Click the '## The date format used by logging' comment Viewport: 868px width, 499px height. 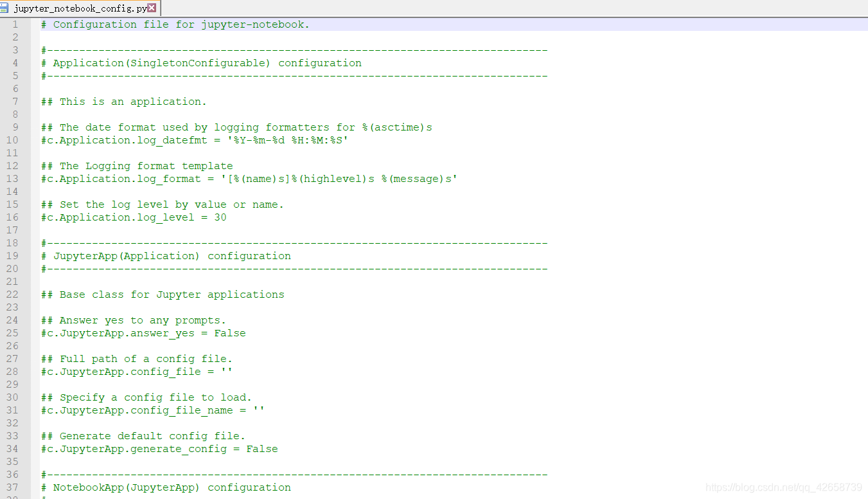[236, 127]
